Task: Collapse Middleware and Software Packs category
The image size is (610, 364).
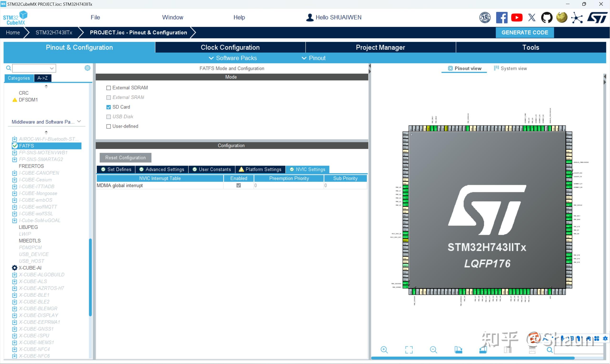Action: click(x=79, y=121)
